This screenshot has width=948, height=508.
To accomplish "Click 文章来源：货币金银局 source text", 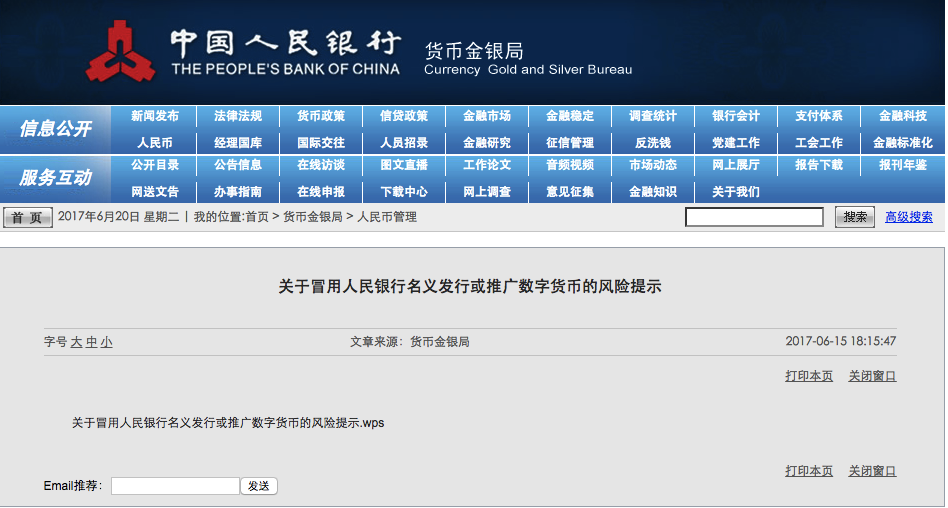I will click(409, 342).
